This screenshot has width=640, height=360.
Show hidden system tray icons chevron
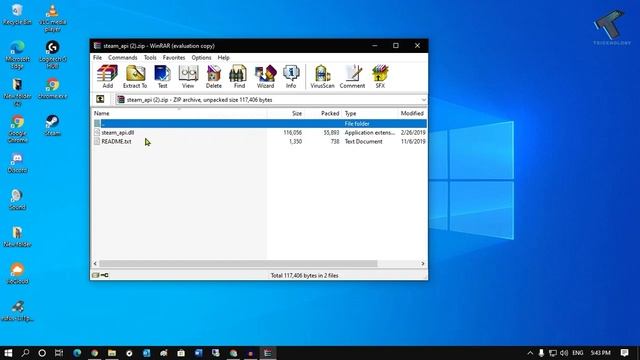pos(530,353)
